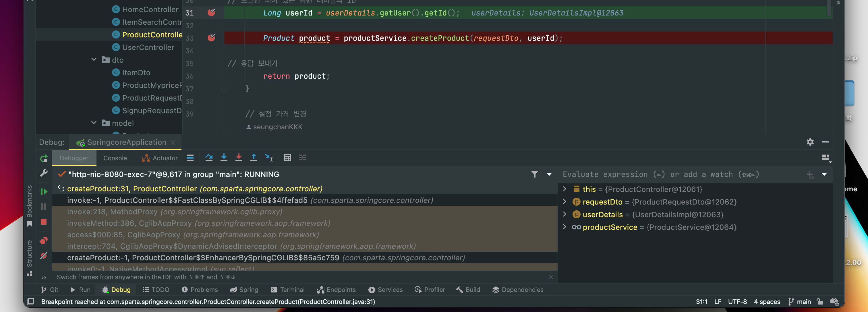Screen dimensions: 868x312
Task: Open evaluate expression history dropdown
Action: coord(824,174)
